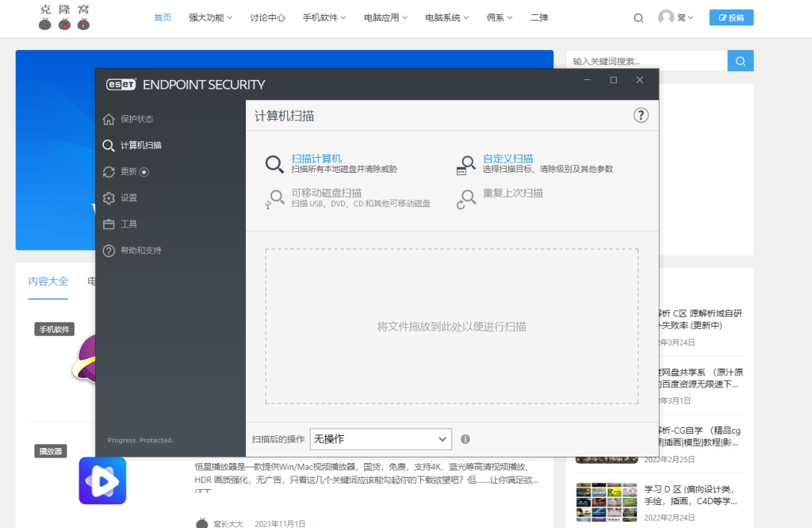Click the help question mark in scan header
812x528 pixels.
click(641, 115)
